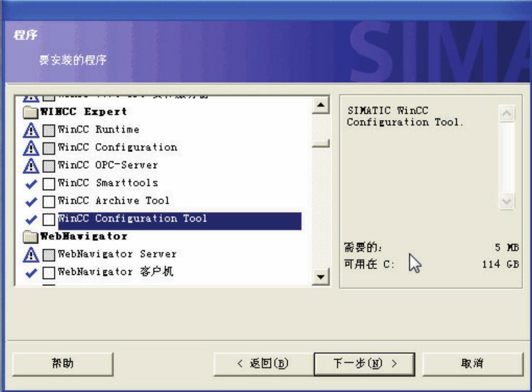Click the 帮助 help button
This screenshot has height=392, width=532.
click(x=63, y=364)
